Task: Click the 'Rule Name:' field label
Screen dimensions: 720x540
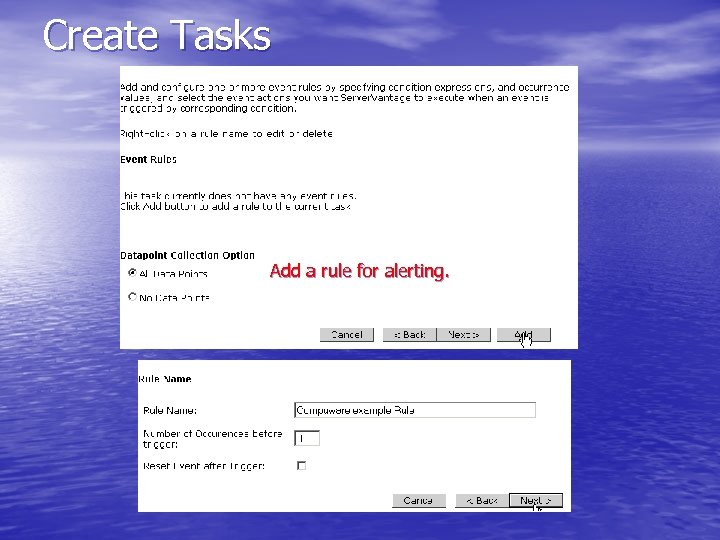Action: 170,411
